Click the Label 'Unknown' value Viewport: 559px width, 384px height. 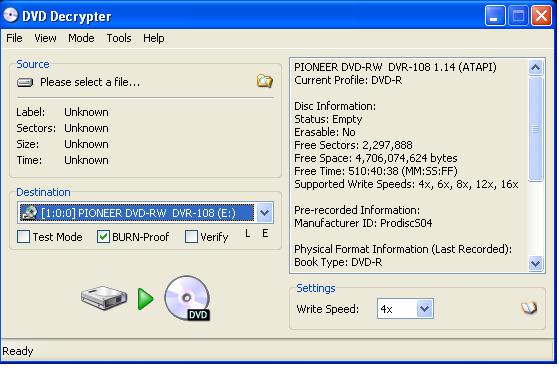(86, 112)
